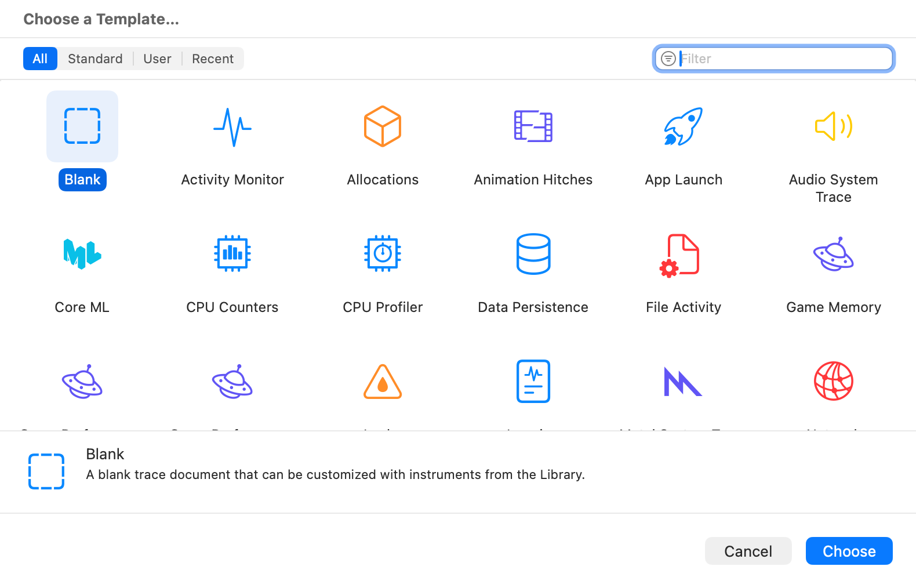Select the Audio System Trace speaker icon
The height and width of the screenshot is (588, 916).
tap(833, 126)
